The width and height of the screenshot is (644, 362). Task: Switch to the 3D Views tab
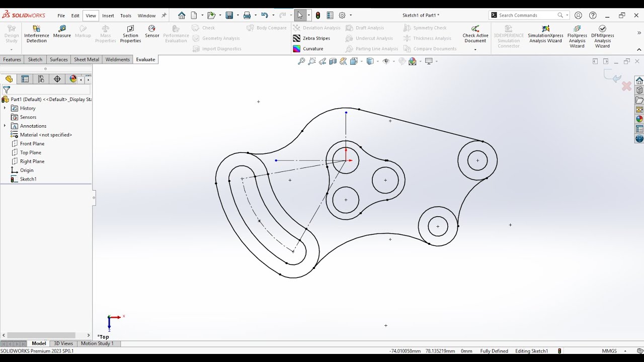click(63, 343)
